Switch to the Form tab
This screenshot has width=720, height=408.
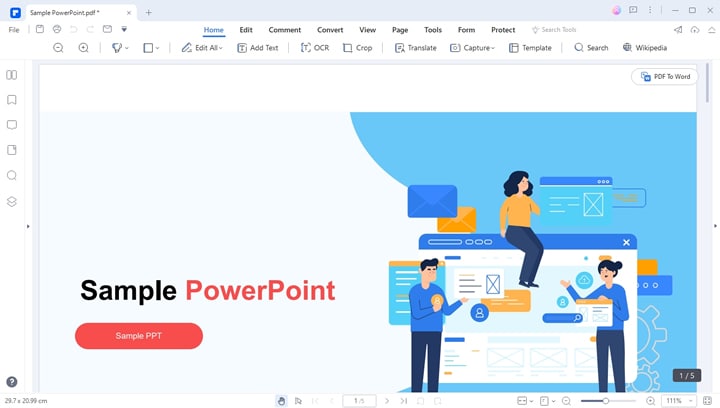pos(466,30)
